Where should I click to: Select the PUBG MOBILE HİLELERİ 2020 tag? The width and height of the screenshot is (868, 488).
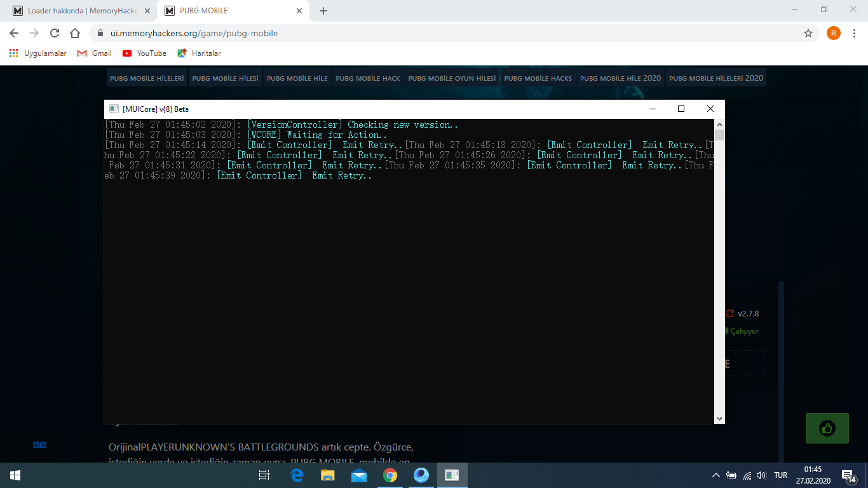tap(716, 78)
